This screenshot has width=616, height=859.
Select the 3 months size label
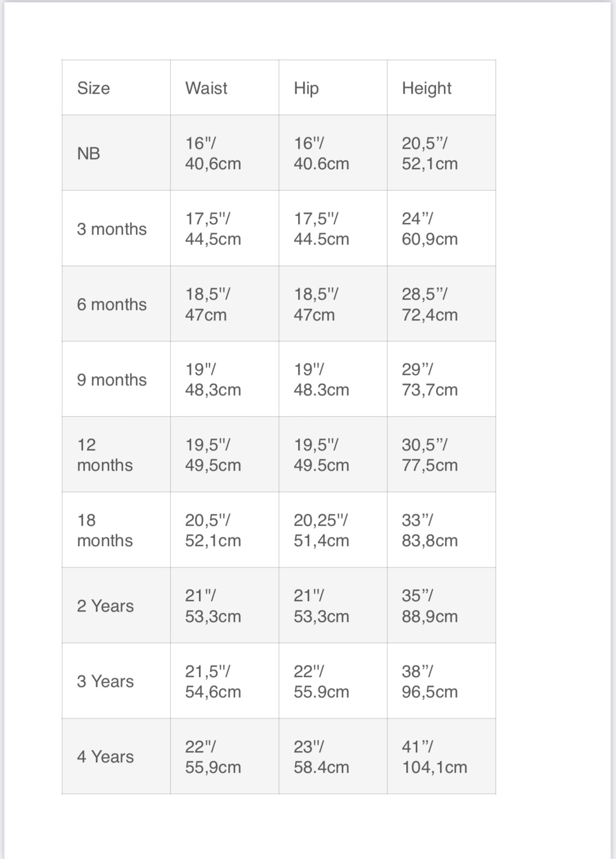pyautogui.click(x=112, y=229)
